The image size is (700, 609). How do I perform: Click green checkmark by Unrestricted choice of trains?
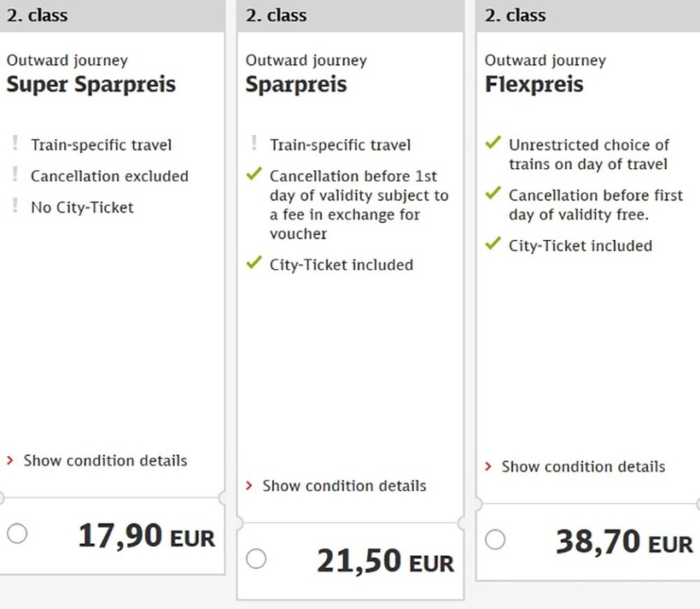click(492, 144)
